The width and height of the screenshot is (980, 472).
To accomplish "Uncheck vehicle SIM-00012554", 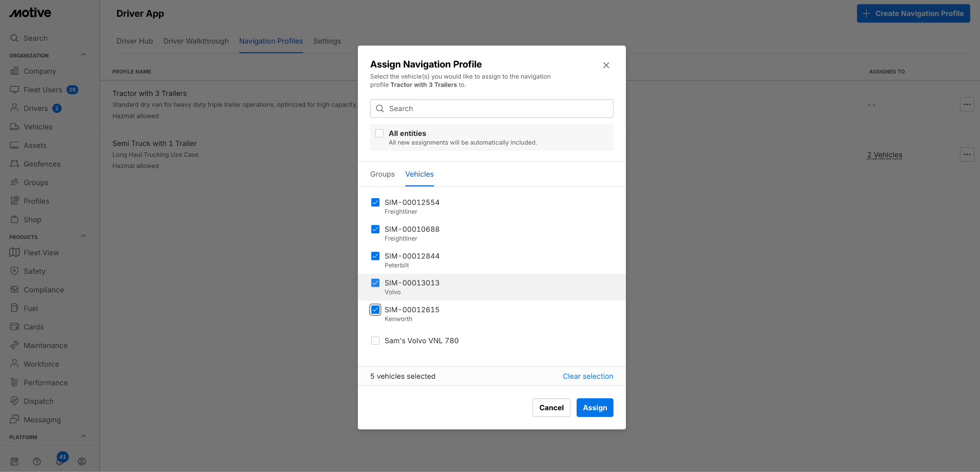I will tap(376, 202).
